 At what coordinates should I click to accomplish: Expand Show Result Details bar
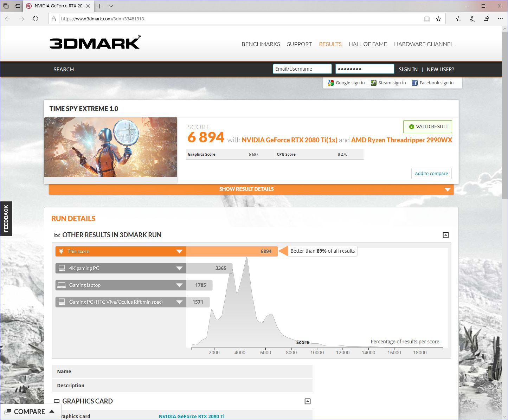tap(251, 189)
